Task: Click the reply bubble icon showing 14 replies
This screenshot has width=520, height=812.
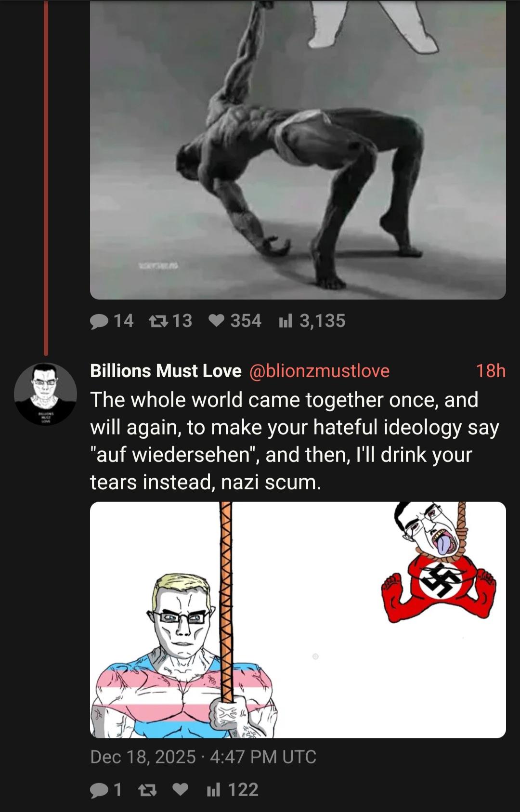Action: point(100,321)
